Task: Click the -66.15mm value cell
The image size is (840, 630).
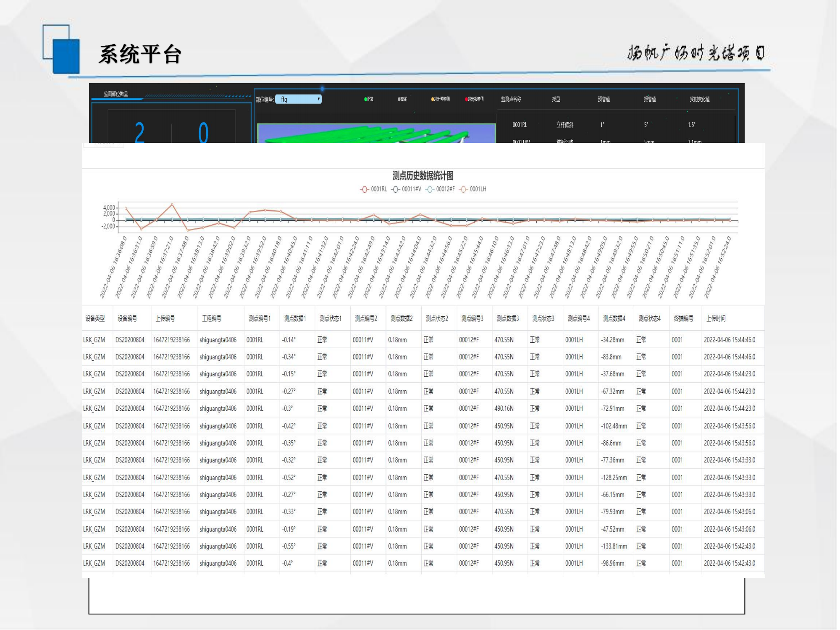Action: pos(612,495)
